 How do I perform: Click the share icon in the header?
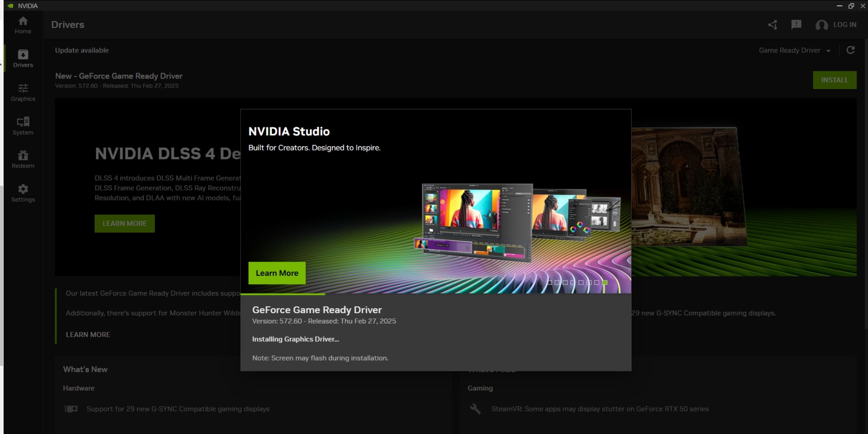tap(773, 24)
